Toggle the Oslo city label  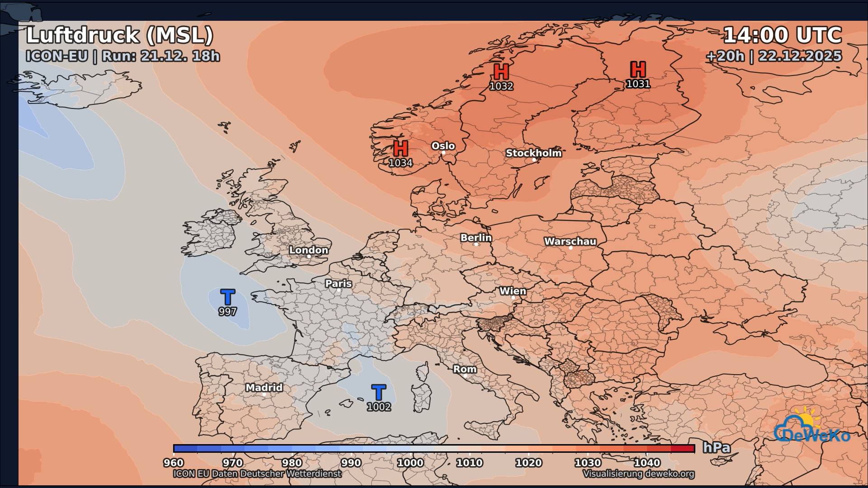click(x=444, y=146)
